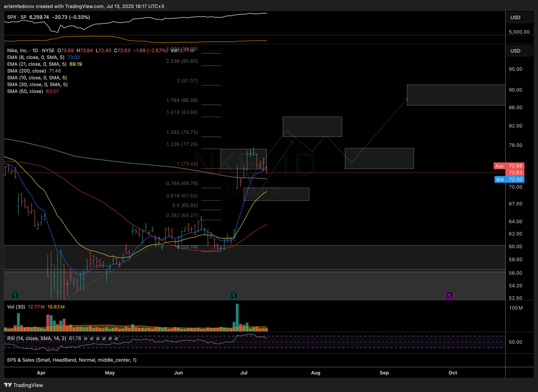Click the Fibonacci label 1.618 (83.88)

pyautogui.click(x=182, y=112)
